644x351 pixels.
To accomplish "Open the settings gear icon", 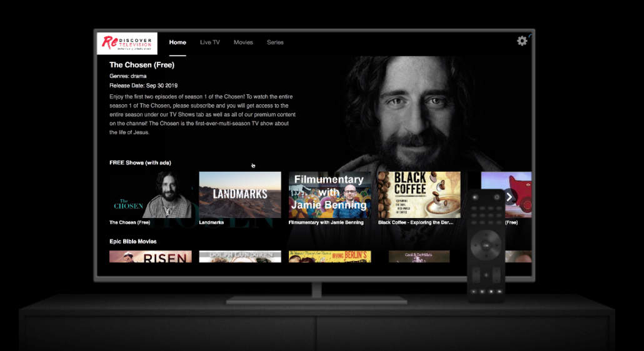I will 522,41.
